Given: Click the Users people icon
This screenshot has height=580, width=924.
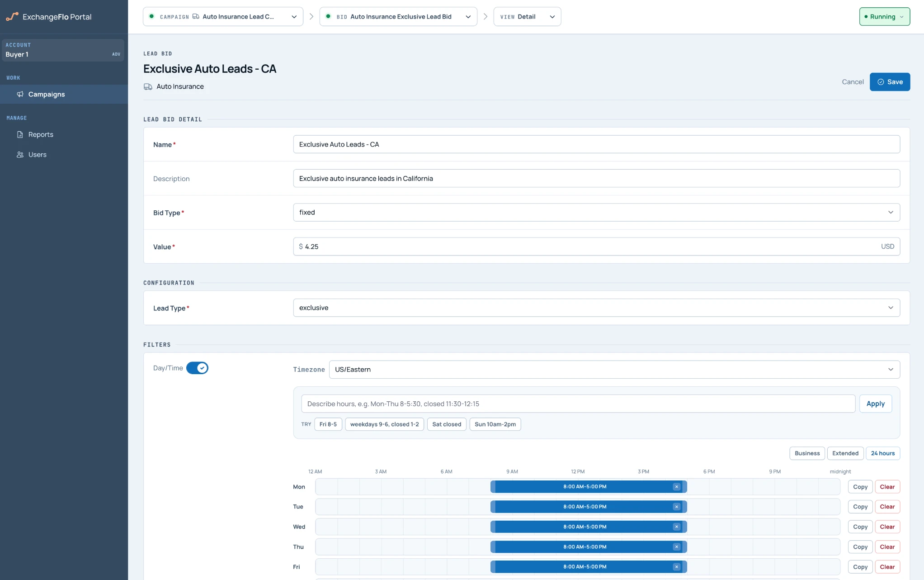Looking at the screenshot, I should point(20,155).
